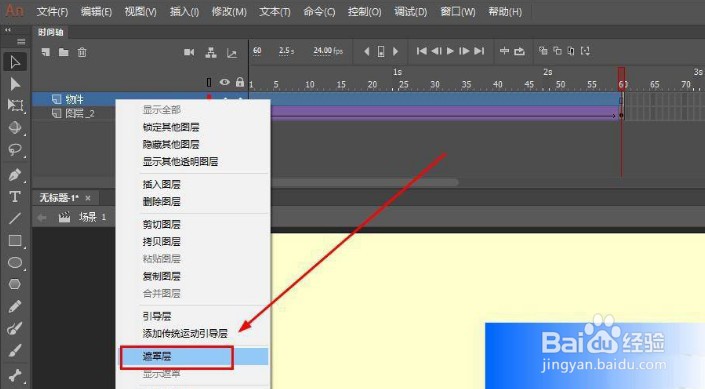Center the frame in timeline

pyautogui.click(x=504, y=51)
